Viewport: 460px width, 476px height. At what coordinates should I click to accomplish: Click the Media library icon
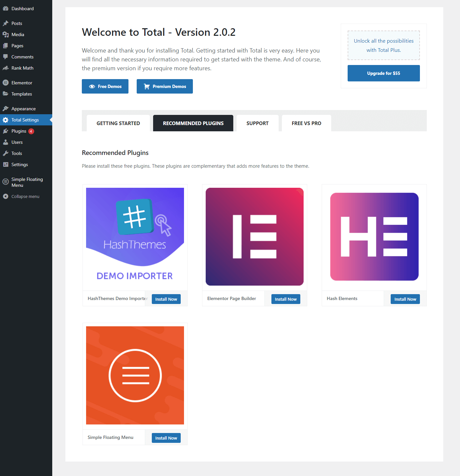(x=6, y=34)
